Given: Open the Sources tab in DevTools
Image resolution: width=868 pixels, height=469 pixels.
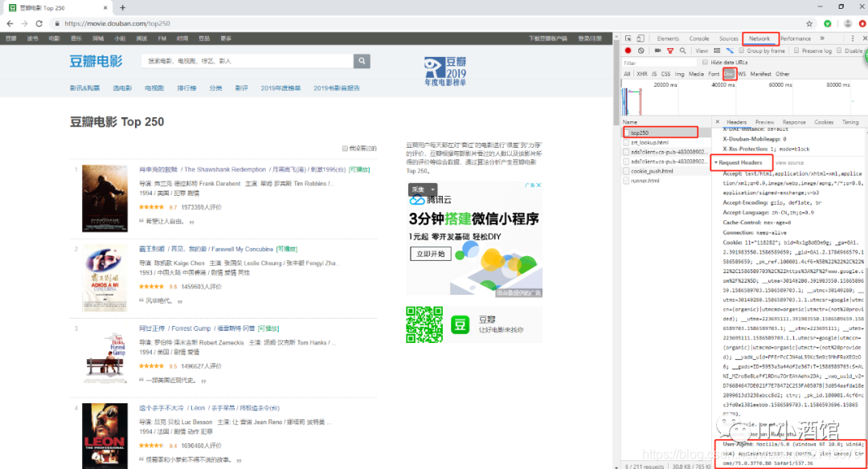Looking at the screenshot, I should coord(728,39).
